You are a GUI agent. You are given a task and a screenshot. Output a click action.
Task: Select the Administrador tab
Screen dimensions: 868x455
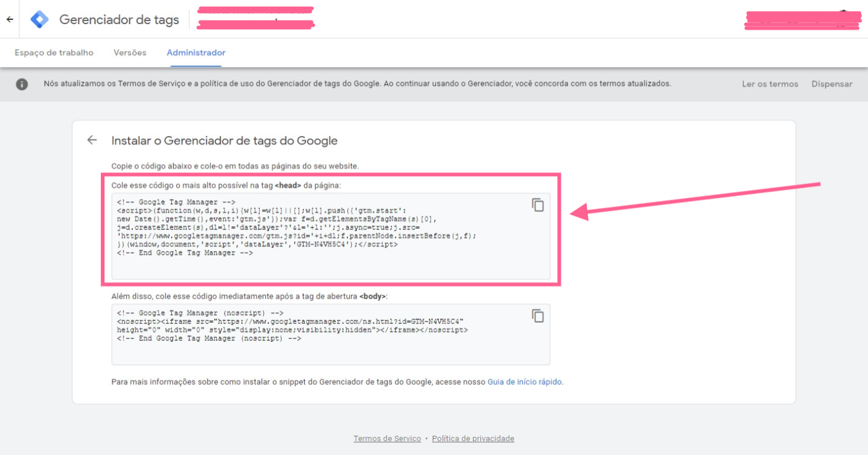click(x=196, y=53)
